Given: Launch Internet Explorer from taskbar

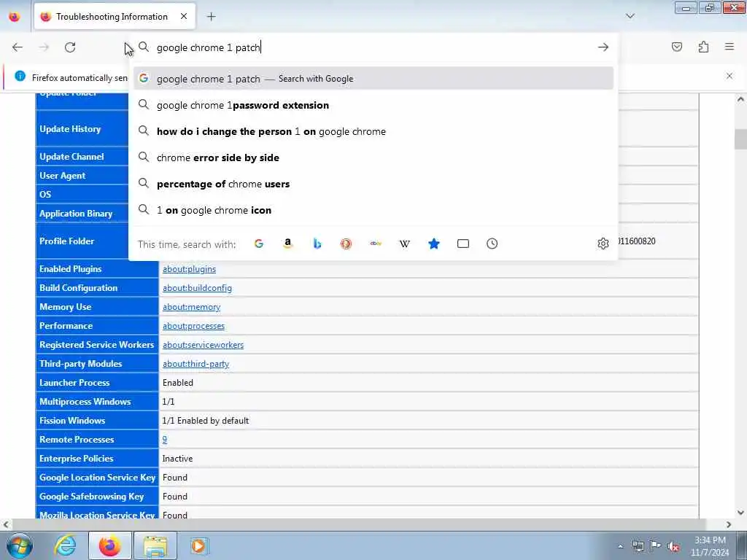Looking at the screenshot, I should tap(64, 546).
